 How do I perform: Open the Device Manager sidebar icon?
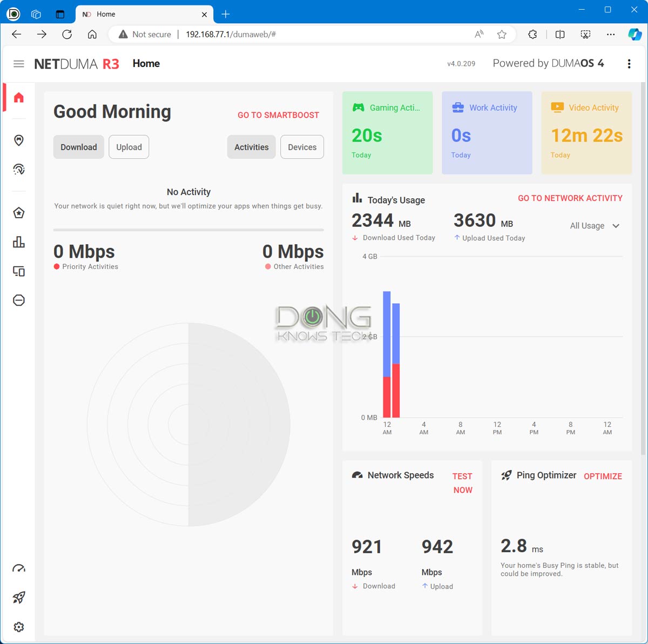pos(19,271)
